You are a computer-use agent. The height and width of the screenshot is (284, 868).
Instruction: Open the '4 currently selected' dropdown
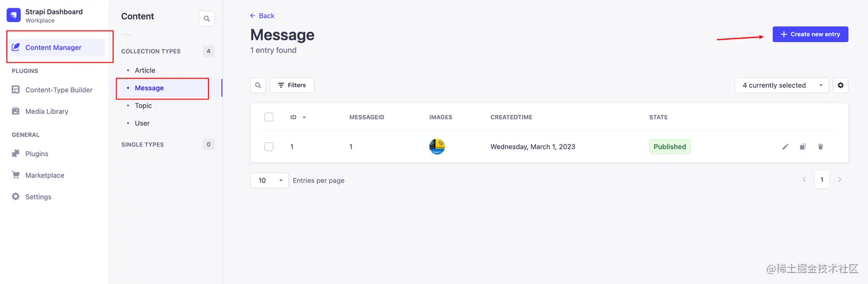(781, 85)
